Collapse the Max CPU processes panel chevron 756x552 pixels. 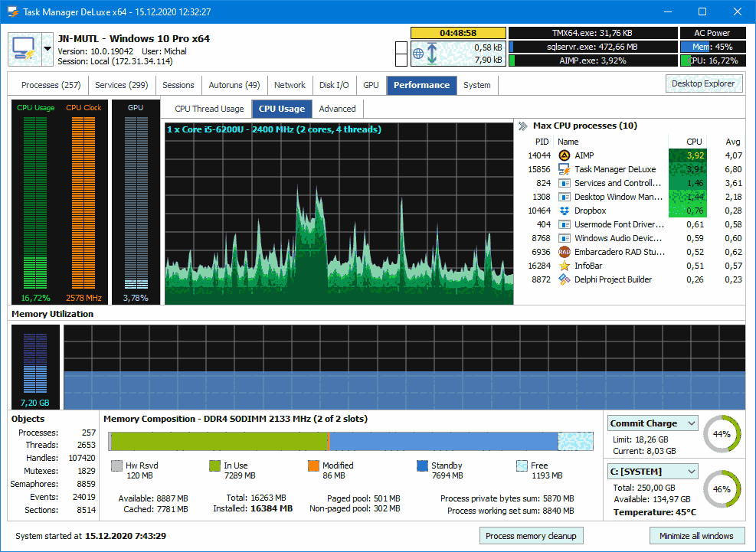point(522,125)
